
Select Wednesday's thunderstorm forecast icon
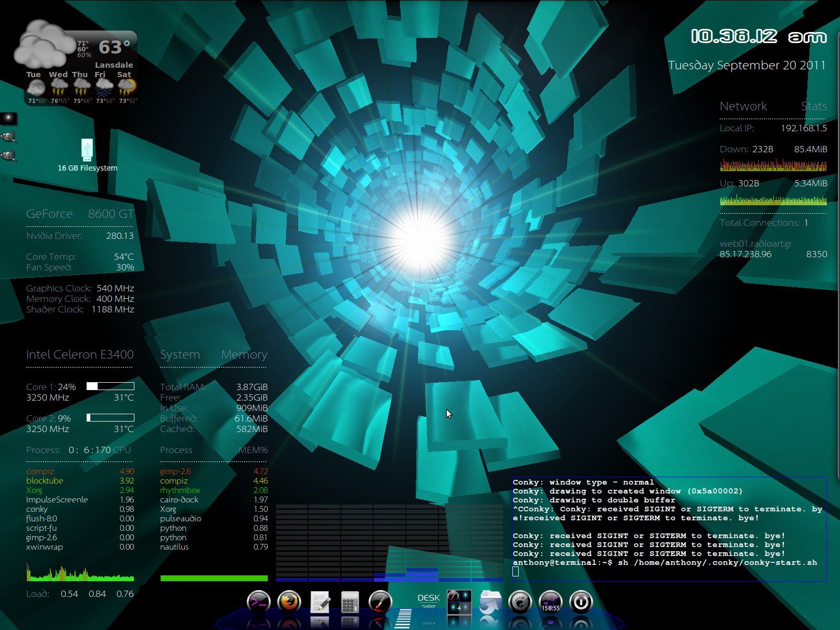(x=59, y=87)
